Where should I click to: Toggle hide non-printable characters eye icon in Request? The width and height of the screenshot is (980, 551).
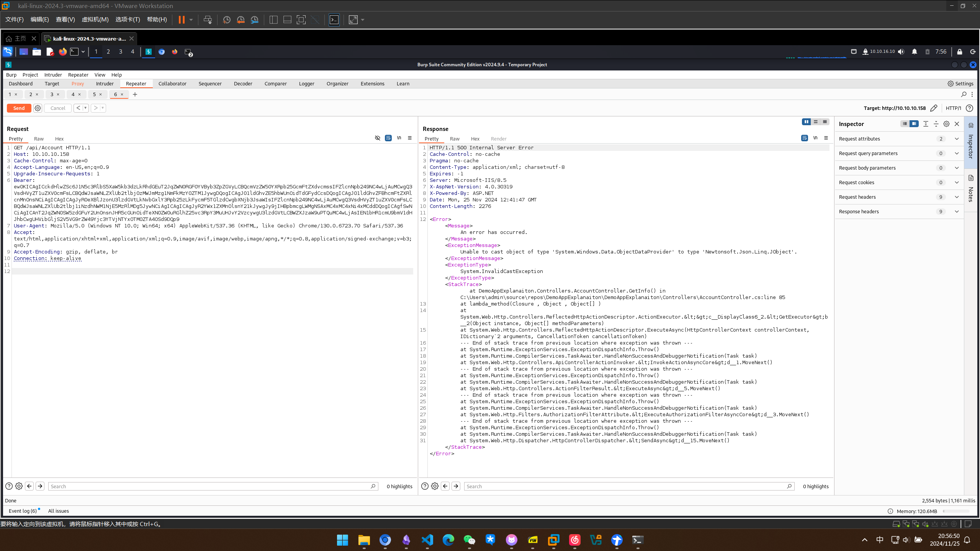(377, 138)
